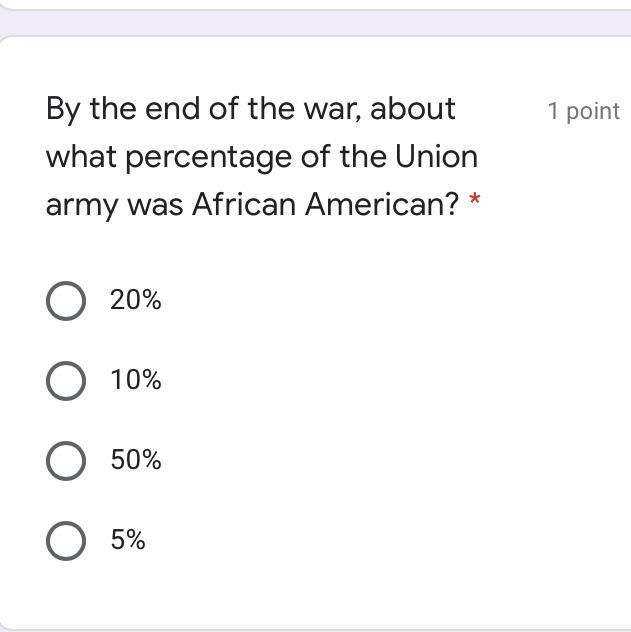Click the "50%" answer label text
This screenshot has height=632, width=631.
136,460
